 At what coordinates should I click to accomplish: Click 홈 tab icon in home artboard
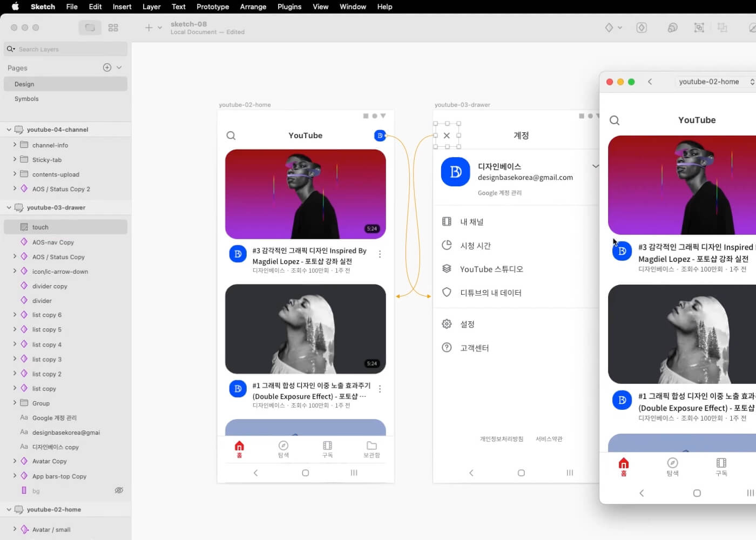tap(239, 446)
